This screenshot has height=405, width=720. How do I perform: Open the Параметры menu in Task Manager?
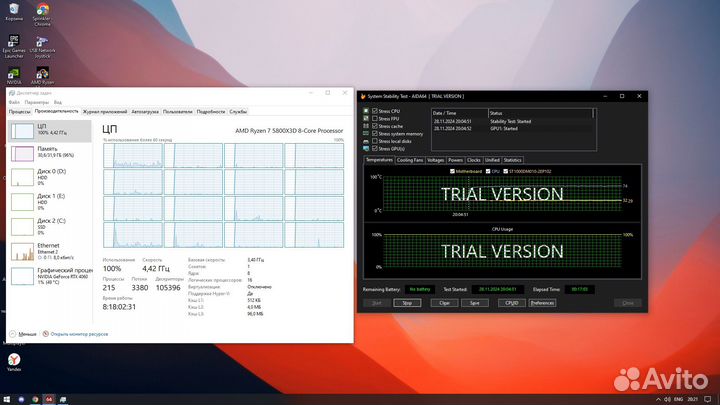[37, 102]
